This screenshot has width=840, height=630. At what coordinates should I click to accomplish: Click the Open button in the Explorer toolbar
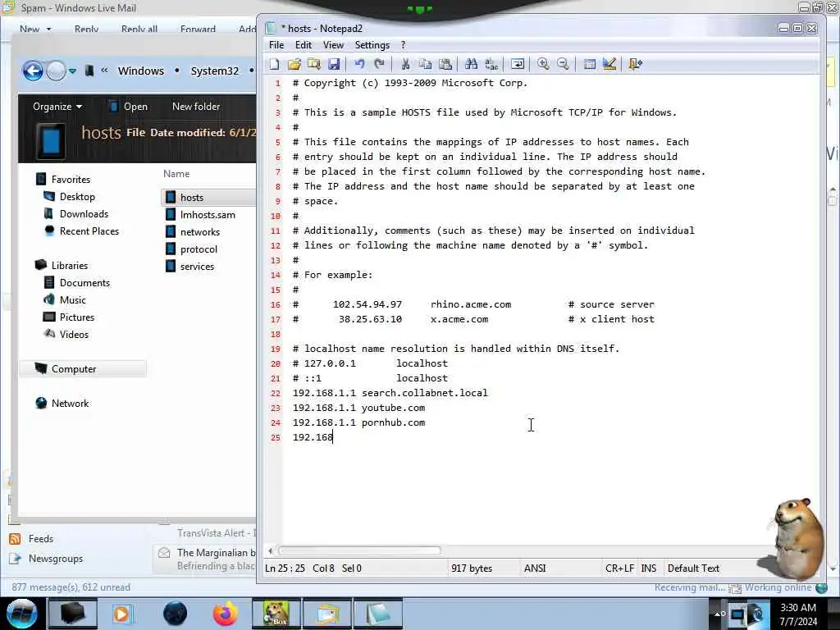129,107
